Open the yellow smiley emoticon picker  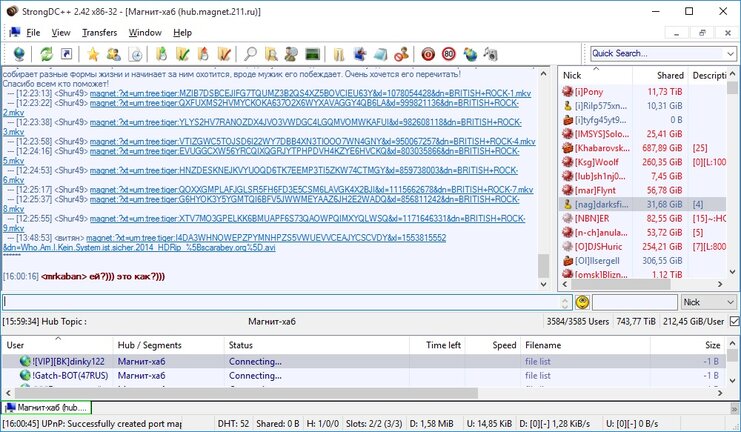(582, 301)
